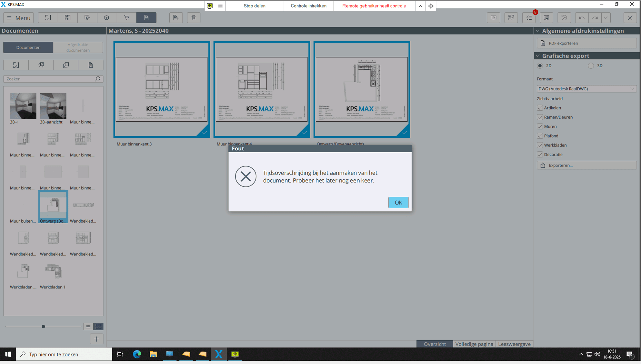
Task: Click the save disk icon
Action: coord(546,18)
